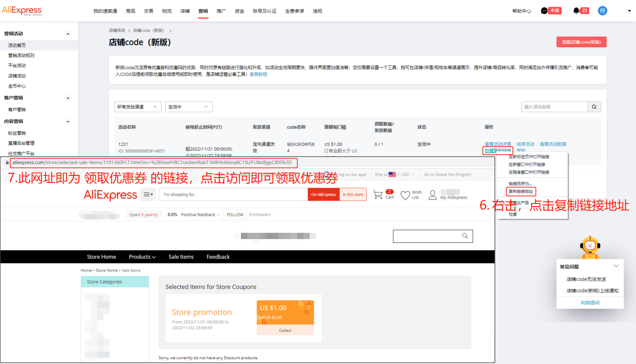Click the AliExpress Seller Center logo

pyautogui.click(x=22, y=11)
